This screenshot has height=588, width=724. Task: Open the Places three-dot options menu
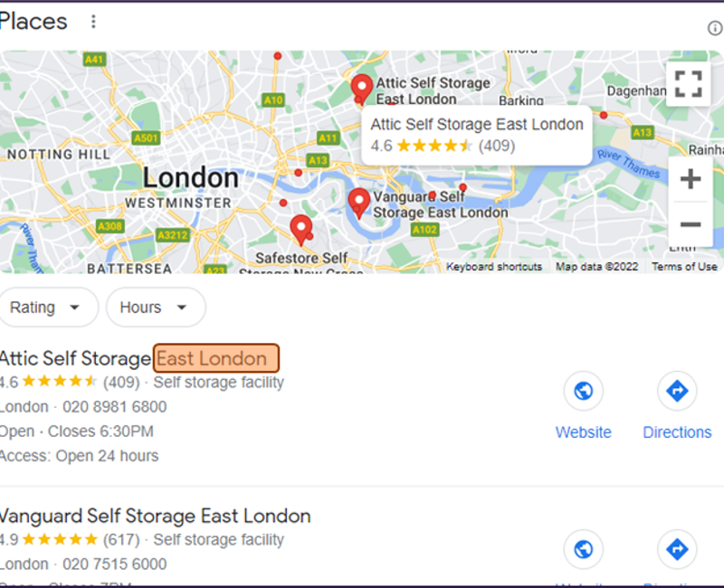(93, 21)
